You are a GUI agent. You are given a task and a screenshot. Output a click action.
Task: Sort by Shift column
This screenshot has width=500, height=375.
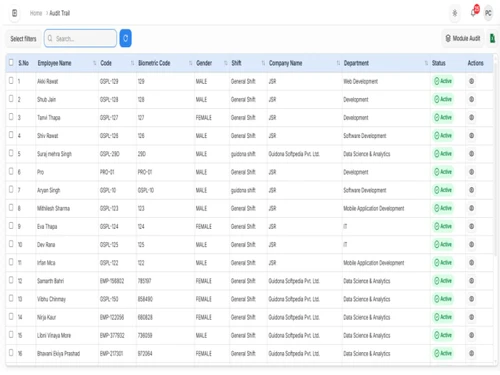point(263,63)
